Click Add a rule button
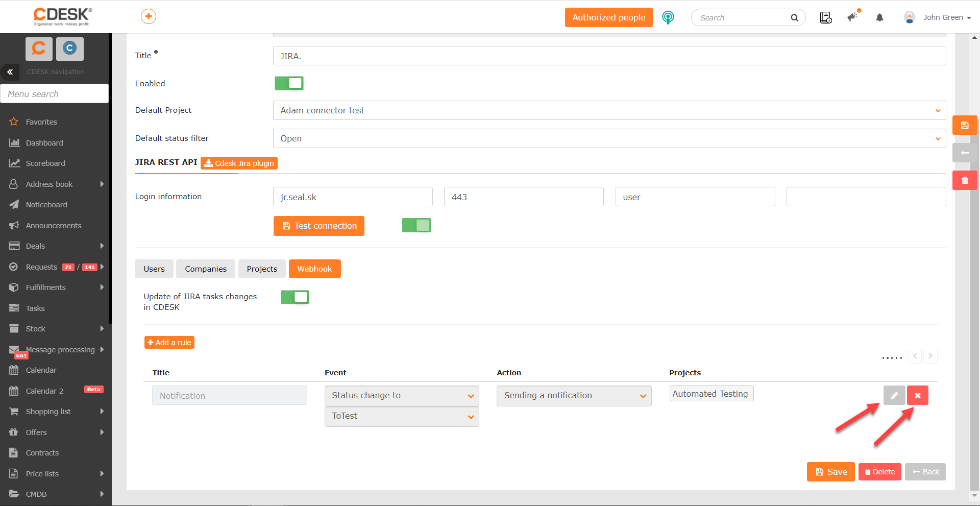 [x=169, y=343]
